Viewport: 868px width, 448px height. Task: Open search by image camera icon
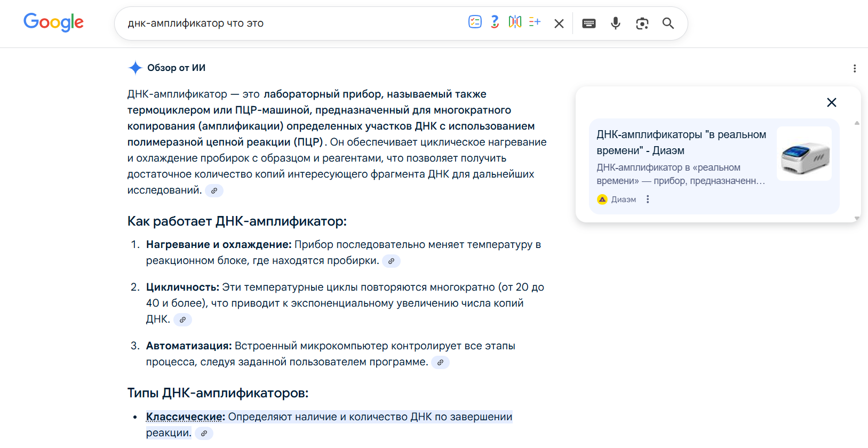(x=642, y=23)
